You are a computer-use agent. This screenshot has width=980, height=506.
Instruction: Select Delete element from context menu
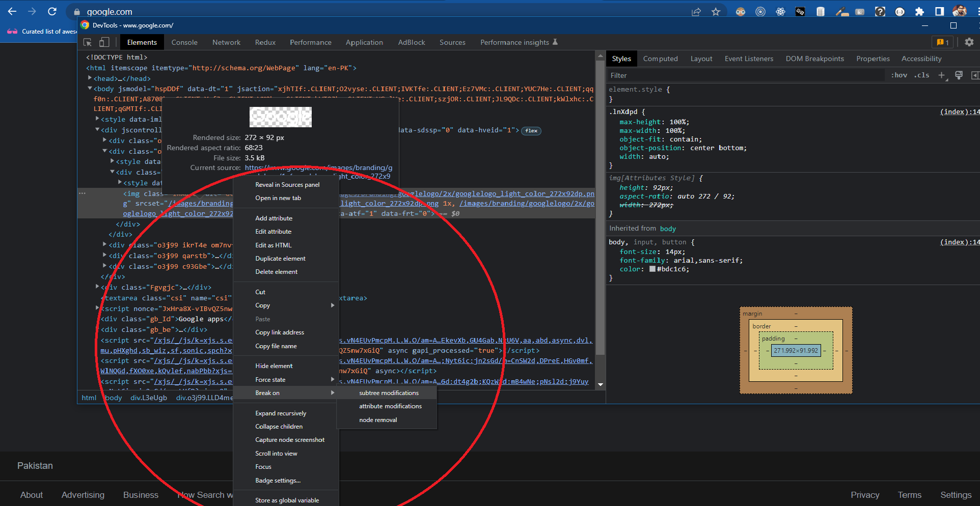tap(286, 272)
